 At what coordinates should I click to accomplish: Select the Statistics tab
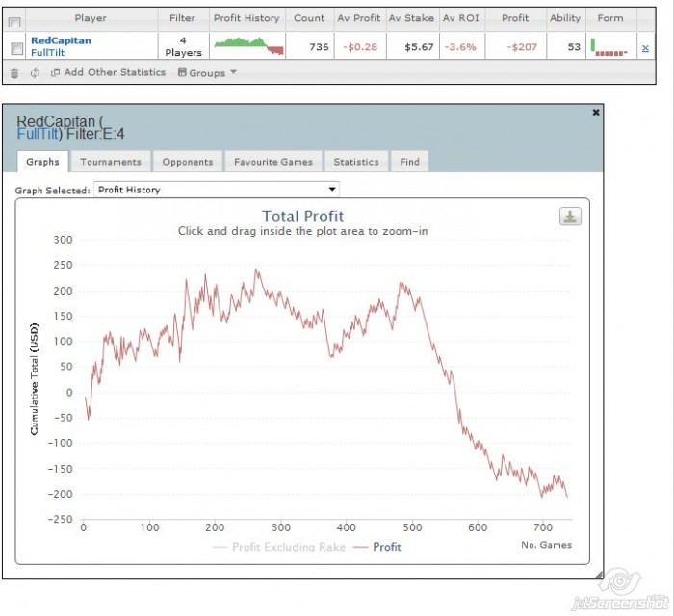[356, 162]
